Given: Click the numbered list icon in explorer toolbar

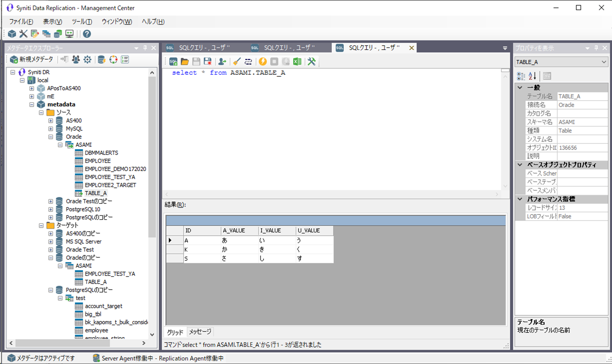Looking at the screenshot, I should tap(125, 59).
